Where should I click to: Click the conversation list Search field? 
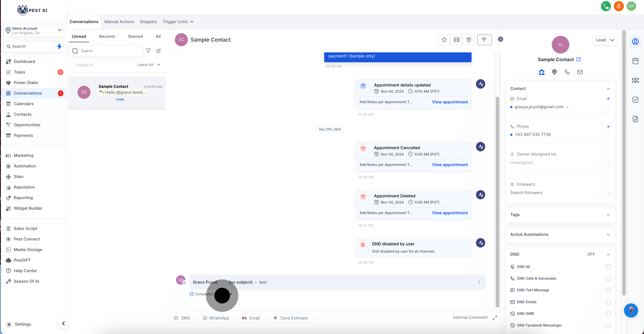point(109,51)
